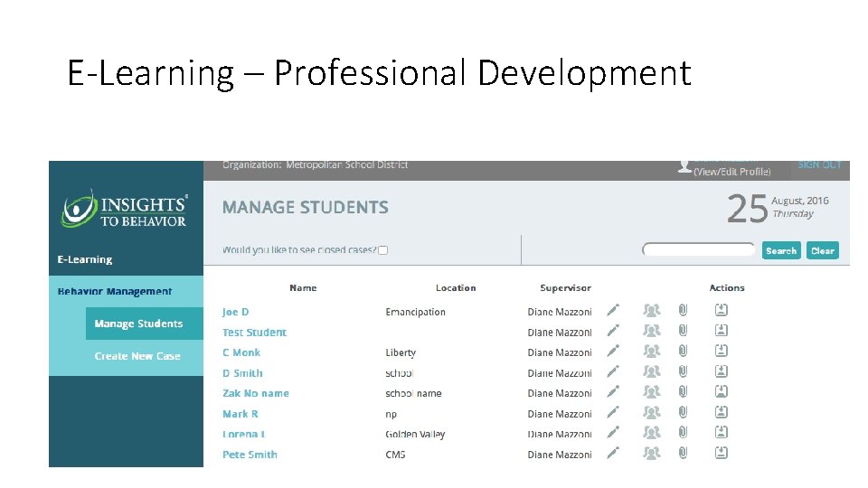Viewport: 868px width, 488px height.
Task: Open student C Monk
Action: point(241,352)
